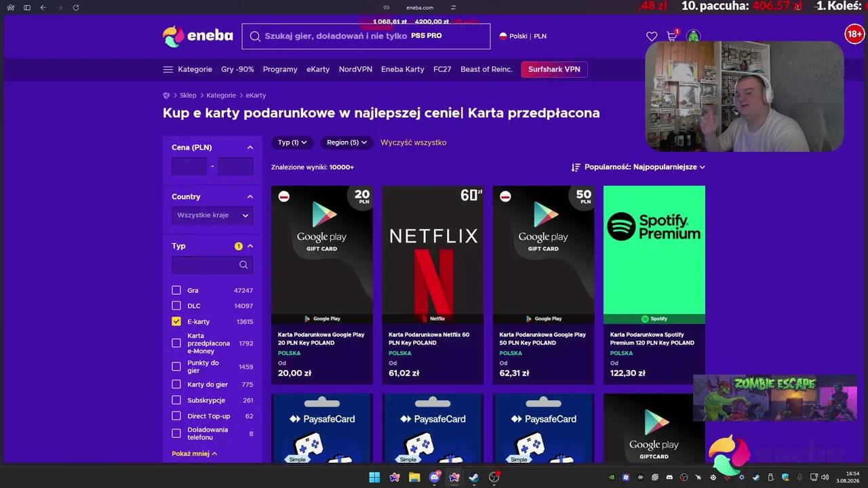Open the Beast of Reinc. link
This screenshot has height=488, width=868.
pyautogui.click(x=486, y=69)
